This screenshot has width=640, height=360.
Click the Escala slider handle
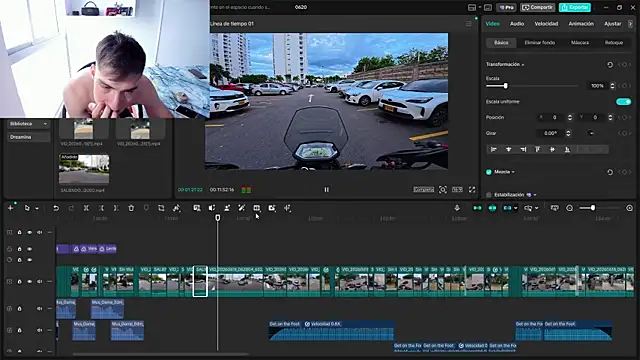[505, 86]
